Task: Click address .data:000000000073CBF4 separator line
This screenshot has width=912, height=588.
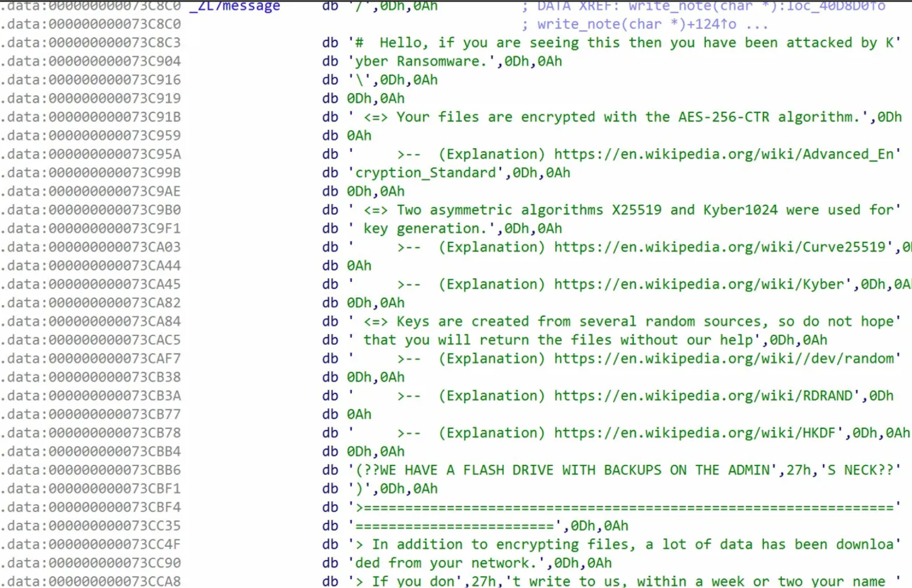Action: point(91,507)
